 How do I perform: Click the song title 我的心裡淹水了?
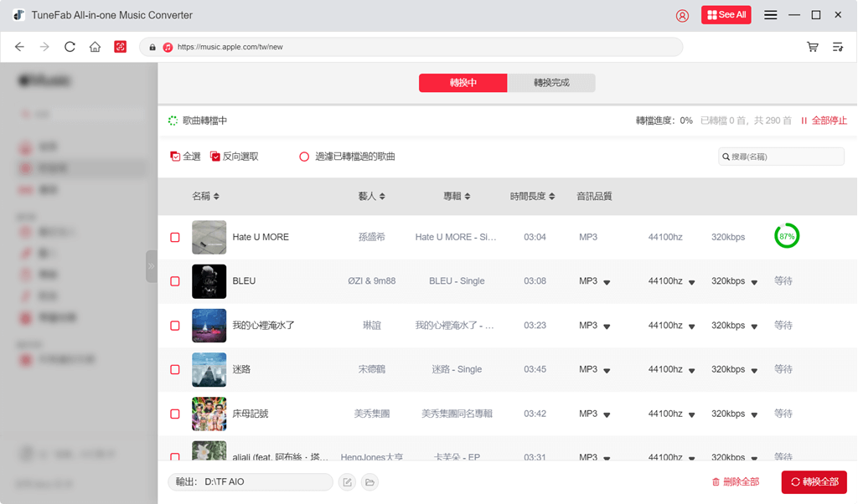(x=264, y=325)
